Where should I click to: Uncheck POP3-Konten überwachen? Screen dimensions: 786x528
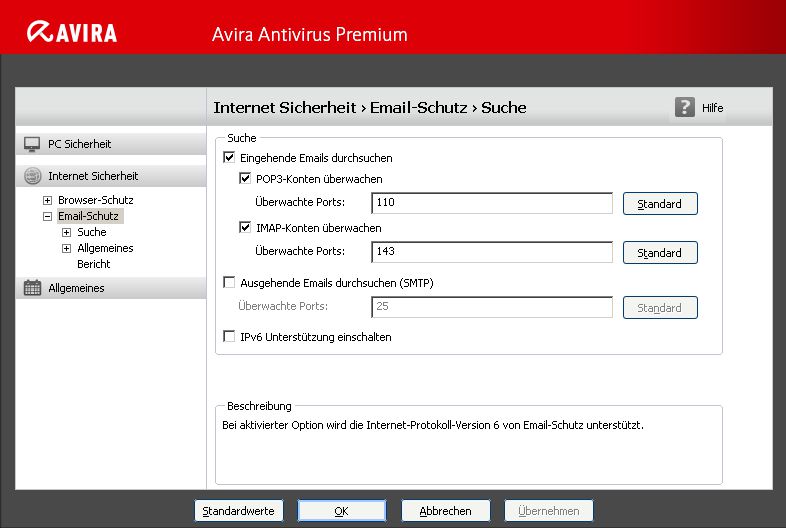[x=245, y=180]
